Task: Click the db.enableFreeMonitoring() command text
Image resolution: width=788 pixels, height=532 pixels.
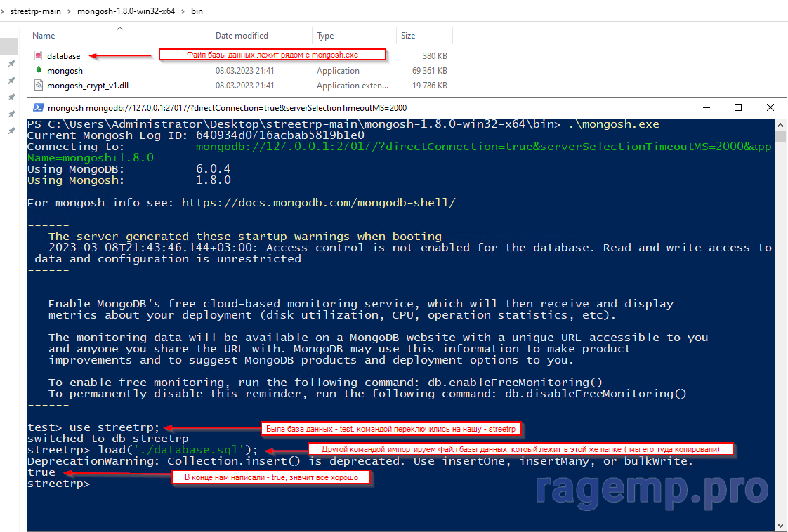Action: 515,383
